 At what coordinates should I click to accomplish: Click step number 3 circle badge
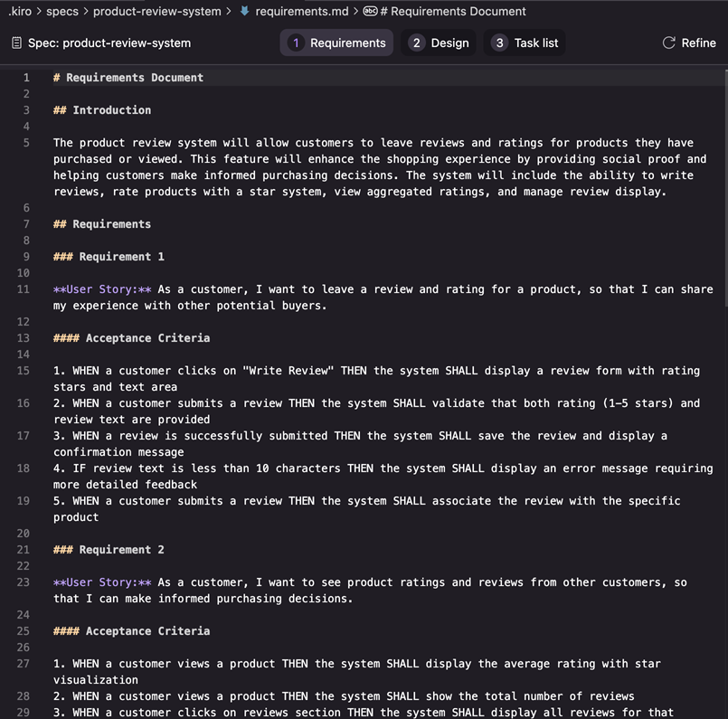499,43
